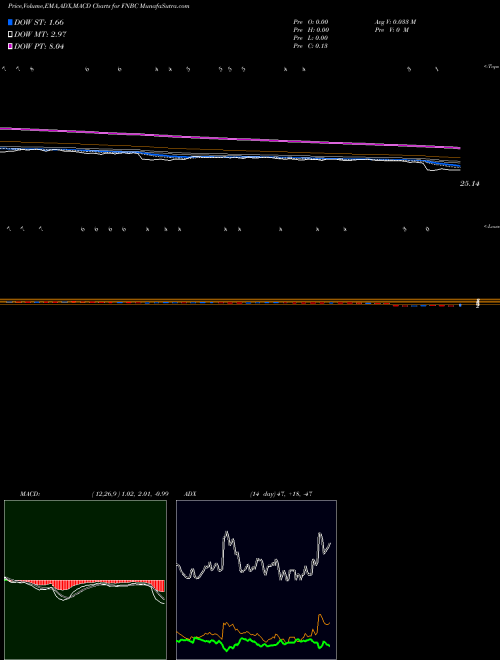This screenshot has height=660, width=500.
Task: Click the white DOW MT legend swatch
Action: 10,35
